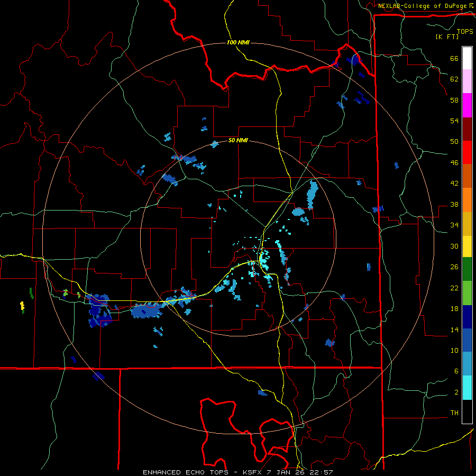Viewport: 476px width, 476px height.
Task: Click the light green 26 kft legend swatch
Action: tap(467, 293)
